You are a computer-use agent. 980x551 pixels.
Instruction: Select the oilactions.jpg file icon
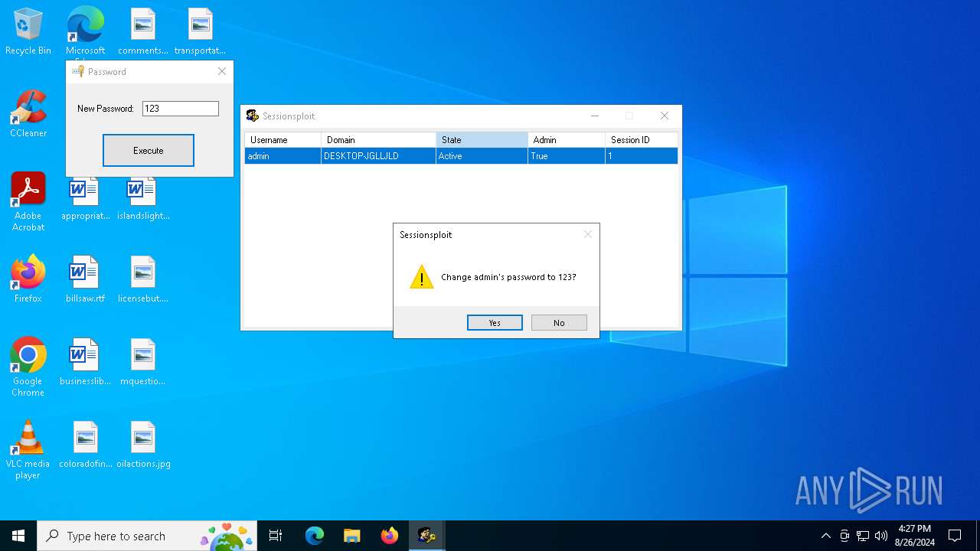coord(143,445)
